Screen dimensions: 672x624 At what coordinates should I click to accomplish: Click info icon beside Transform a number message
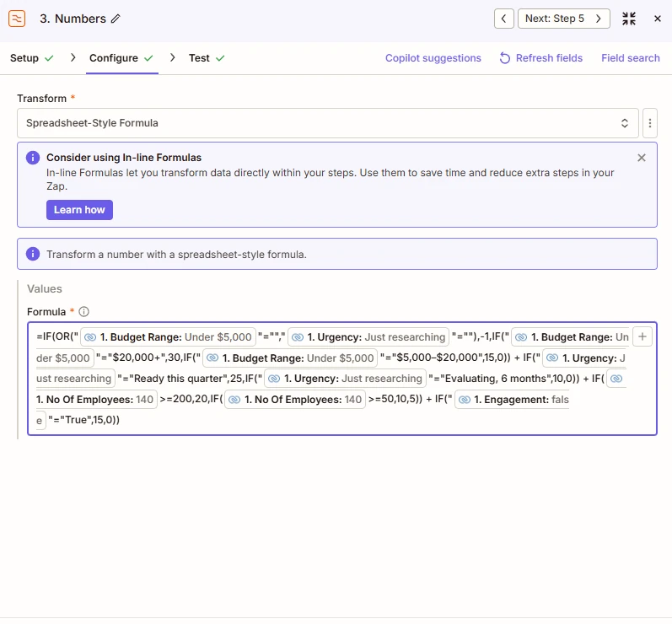[33, 254]
